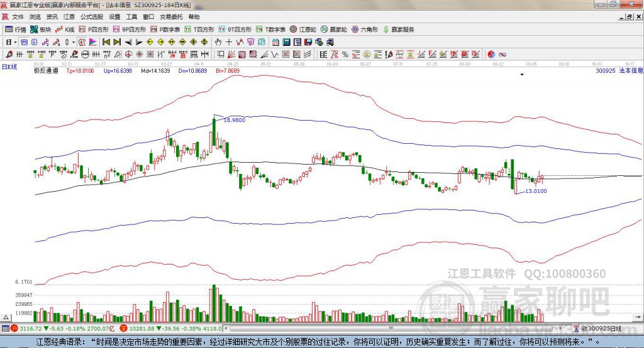Jump to the first bar with the green icon
Viewport: 644px width, 348px height.
[x=106, y=42]
